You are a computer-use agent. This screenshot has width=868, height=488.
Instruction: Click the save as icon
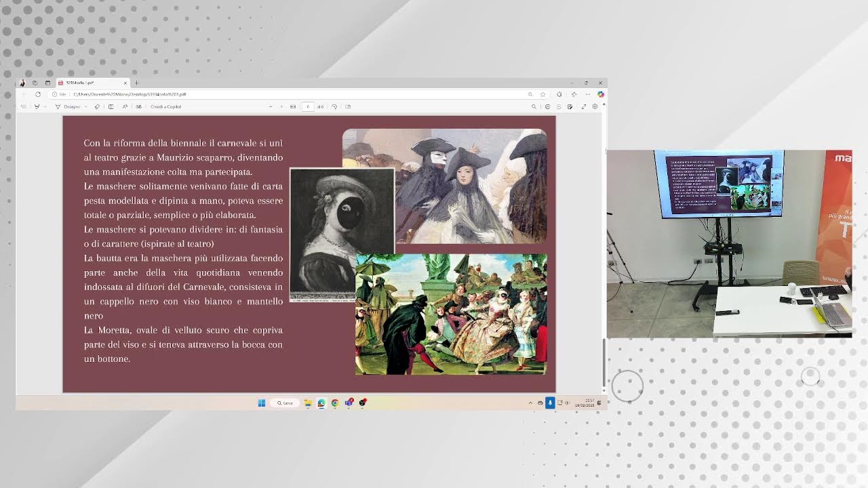coord(570,106)
